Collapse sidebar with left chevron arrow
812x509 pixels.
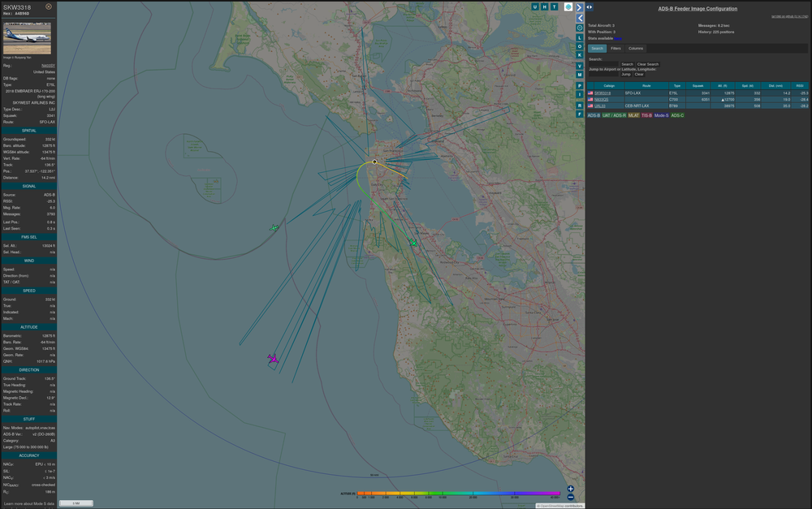(580, 17)
